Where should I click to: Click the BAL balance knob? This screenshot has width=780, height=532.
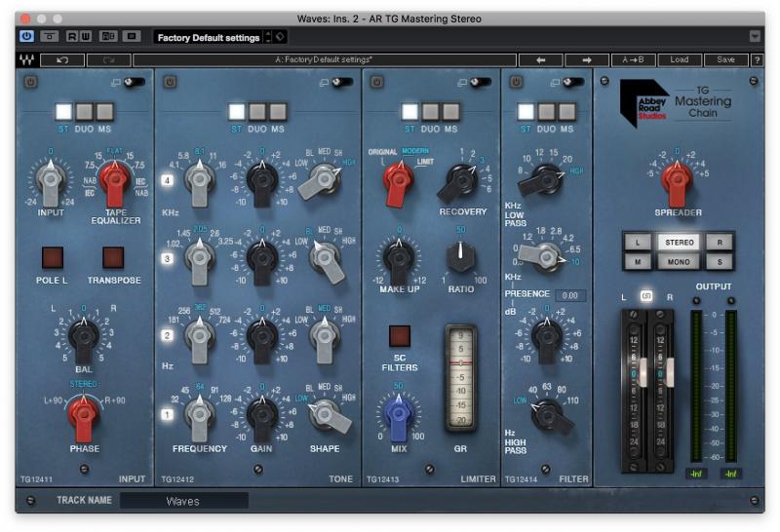coord(84,339)
